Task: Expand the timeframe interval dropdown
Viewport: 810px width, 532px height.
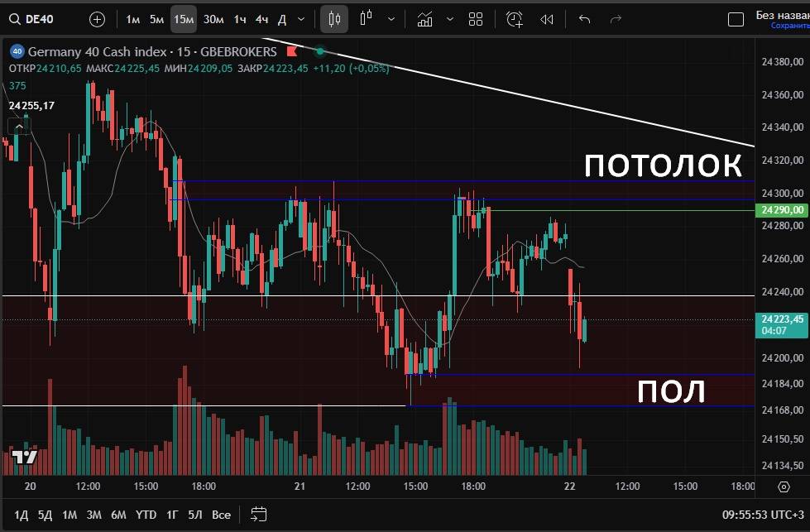Action: pyautogui.click(x=300, y=19)
